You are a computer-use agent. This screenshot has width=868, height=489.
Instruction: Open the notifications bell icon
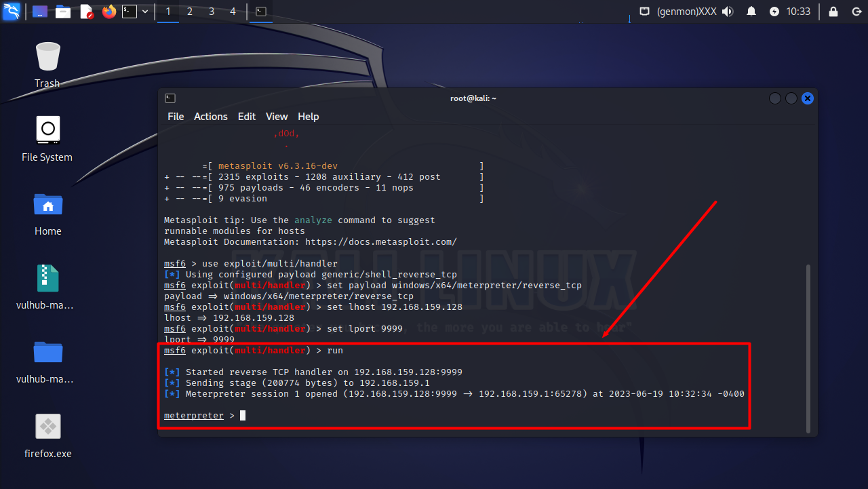(751, 12)
